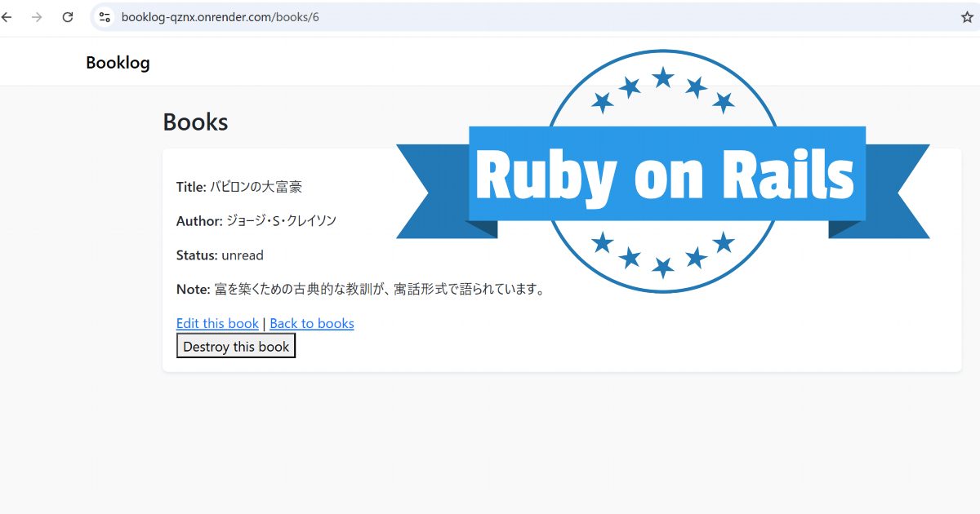The width and height of the screenshot is (980, 514).
Task: Follow the Back to books link
Action: pyautogui.click(x=312, y=323)
